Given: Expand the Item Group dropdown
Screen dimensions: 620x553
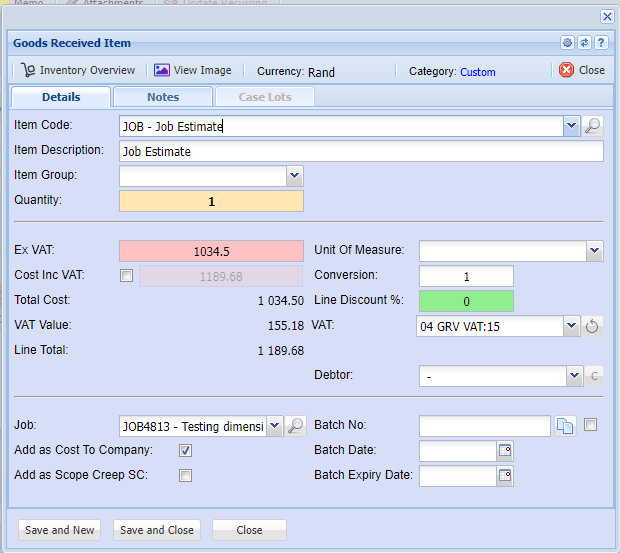Looking at the screenshot, I should click(x=294, y=176).
